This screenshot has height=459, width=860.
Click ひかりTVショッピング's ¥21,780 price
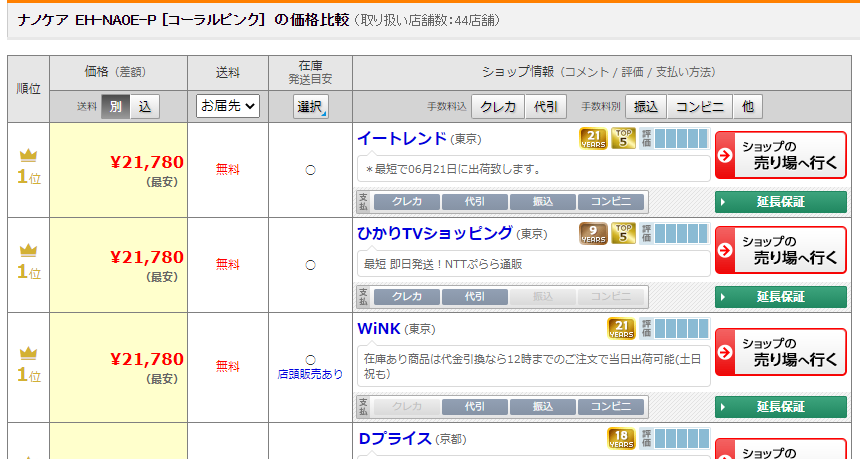[147, 257]
